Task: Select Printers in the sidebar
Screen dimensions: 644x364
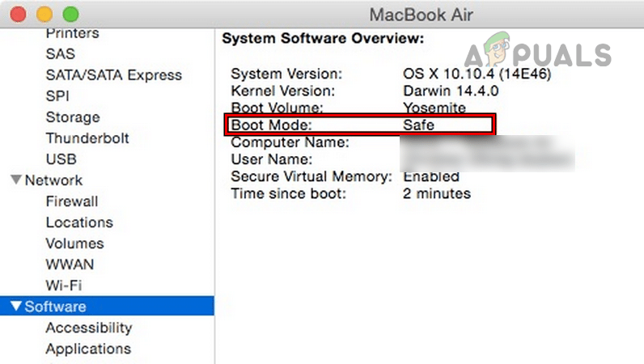Action: click(x=72, y=33)
